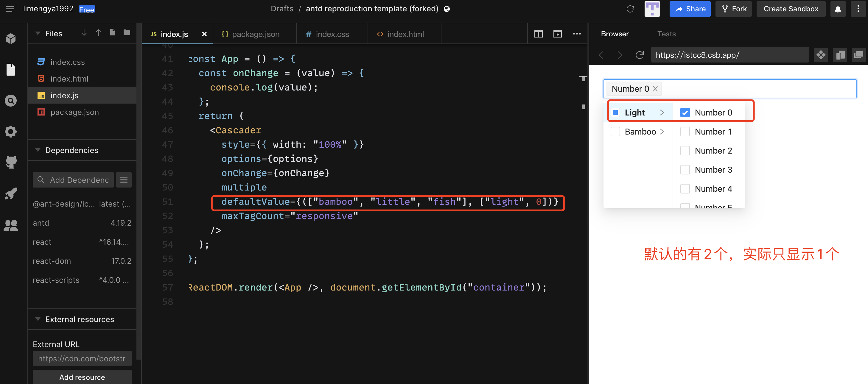Image resolution: width=868 pixels, height=384 pixels.
Task: Click the Add resource button
Action: pyautogui.click(x=82, y=377)
